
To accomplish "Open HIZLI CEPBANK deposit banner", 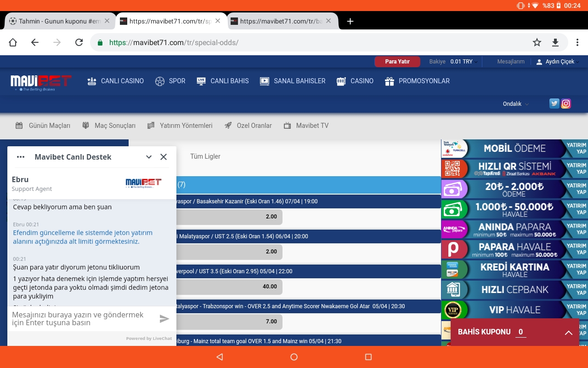I will [x=514, y=290].
